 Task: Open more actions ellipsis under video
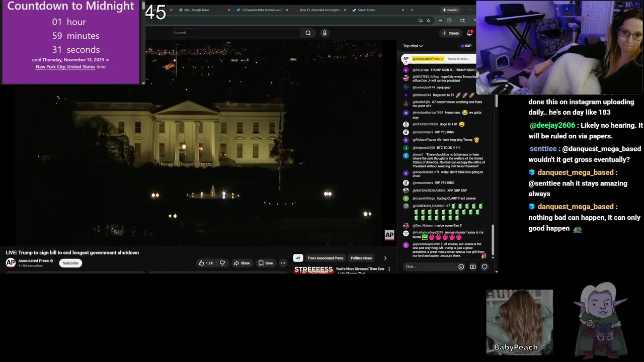point(283,263)
